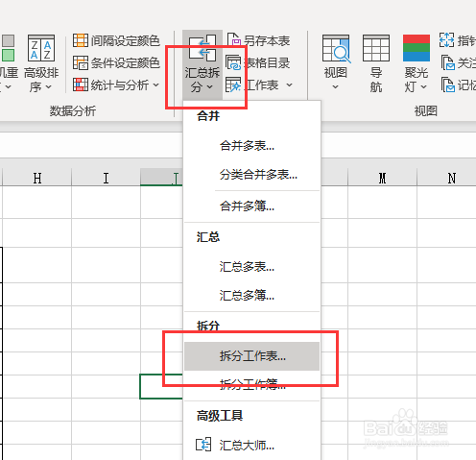Click the 视图 magnifier table icon
Image resolution: width=476 pixels, height=460 pixels.
coord(336,48)
